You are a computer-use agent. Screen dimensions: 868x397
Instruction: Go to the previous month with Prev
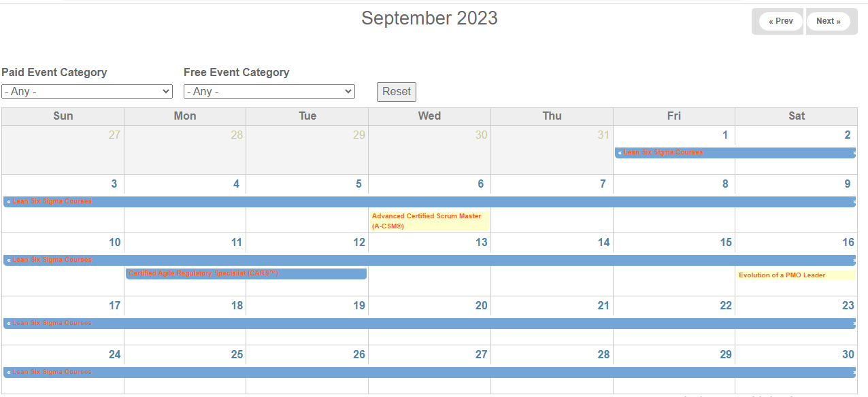(x=780, y=21)
